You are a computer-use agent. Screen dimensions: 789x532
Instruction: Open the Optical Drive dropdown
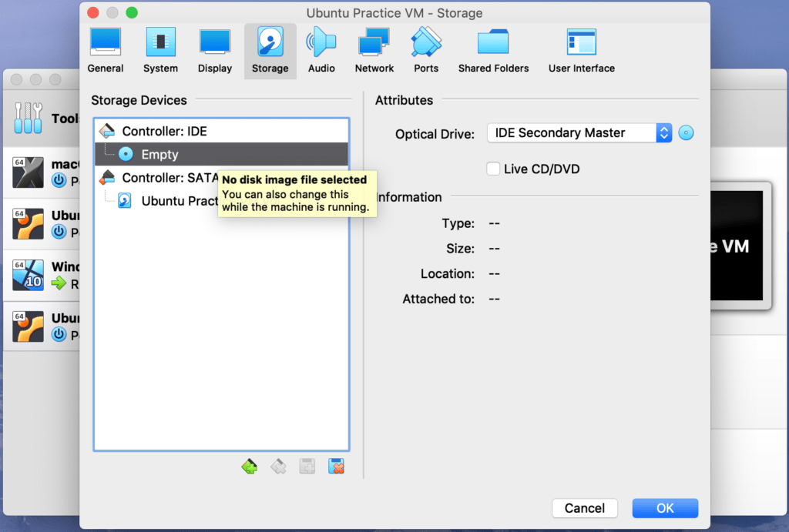coord(579,132)
